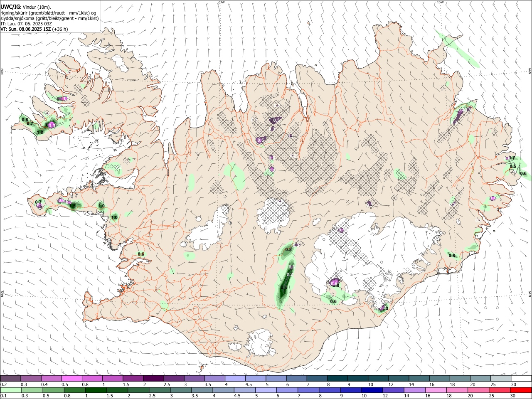
Task: Pick the deep blue rain swatch starting at 10
Action: point(372,390)
